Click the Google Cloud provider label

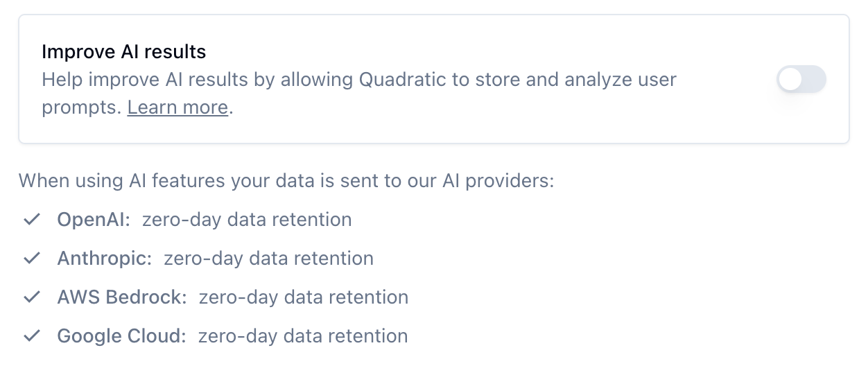click(x=122, y=336)
